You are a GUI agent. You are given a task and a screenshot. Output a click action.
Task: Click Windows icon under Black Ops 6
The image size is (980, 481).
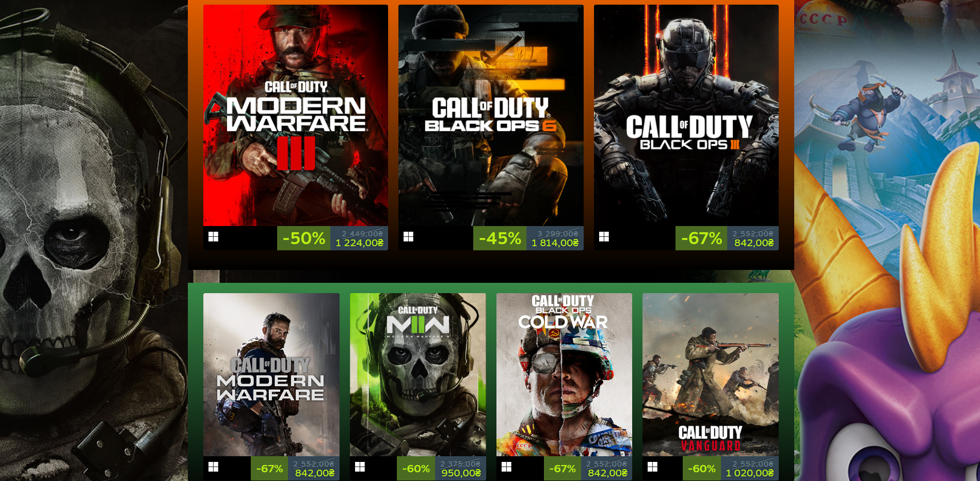point(408,237)
